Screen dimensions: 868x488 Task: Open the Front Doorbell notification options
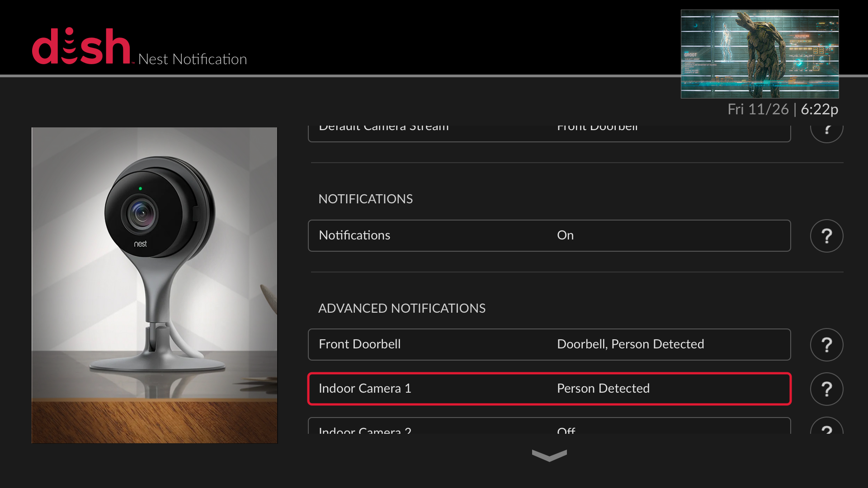(x=549, y=344)
